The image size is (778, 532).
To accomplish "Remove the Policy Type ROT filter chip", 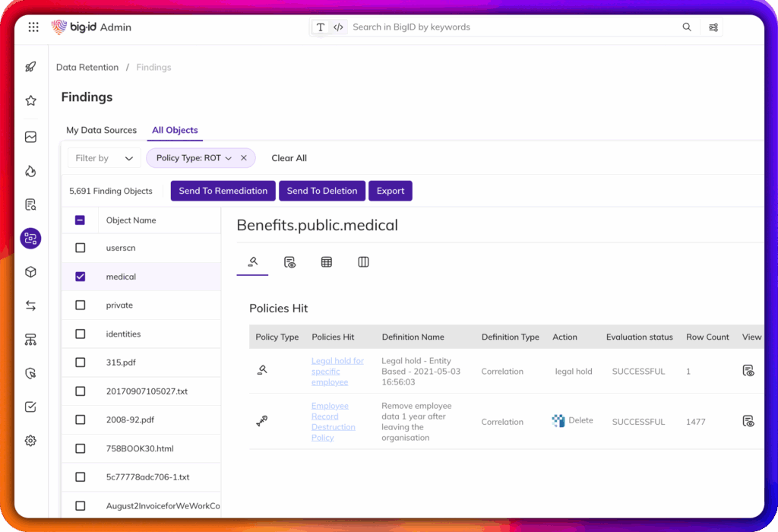I will [x=244, y=158].
